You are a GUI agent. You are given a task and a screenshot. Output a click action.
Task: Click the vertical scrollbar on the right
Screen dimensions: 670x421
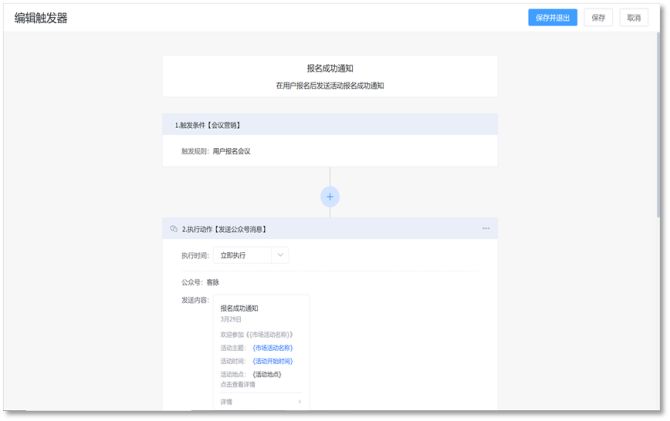657,120
